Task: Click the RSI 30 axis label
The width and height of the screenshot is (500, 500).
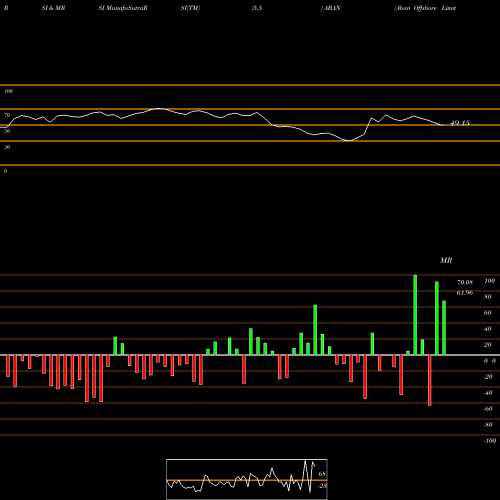Action: [x=7, y=147]
